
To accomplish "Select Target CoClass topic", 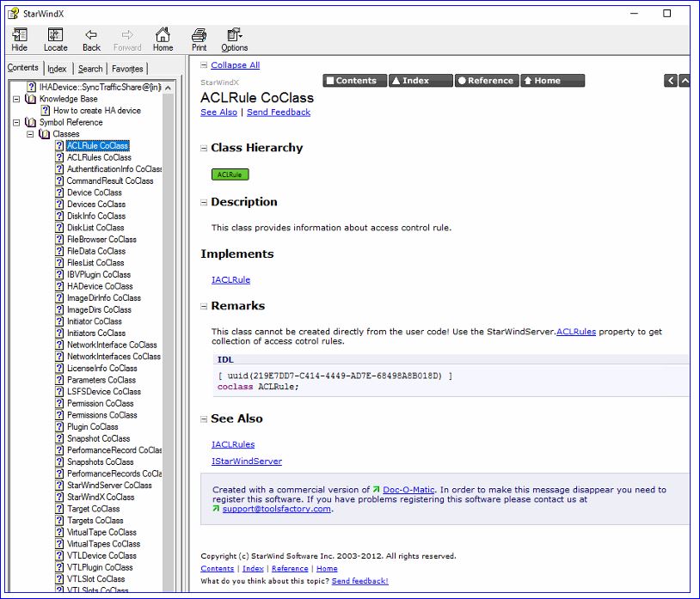I will 93,509.
